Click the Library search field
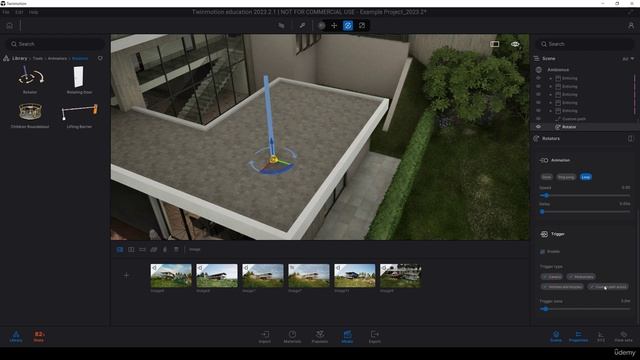 [x=55, y=44]
